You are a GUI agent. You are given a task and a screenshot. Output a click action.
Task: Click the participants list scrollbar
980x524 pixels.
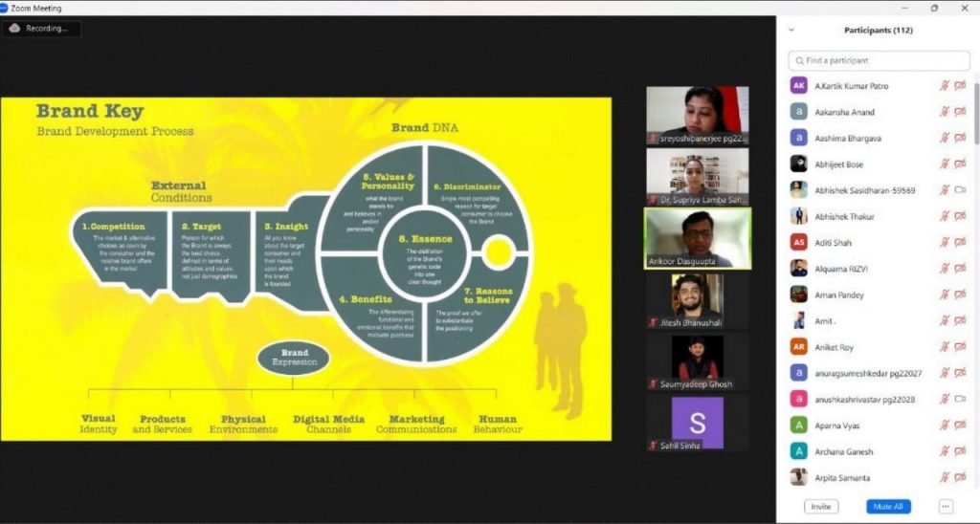click(975, 114)
